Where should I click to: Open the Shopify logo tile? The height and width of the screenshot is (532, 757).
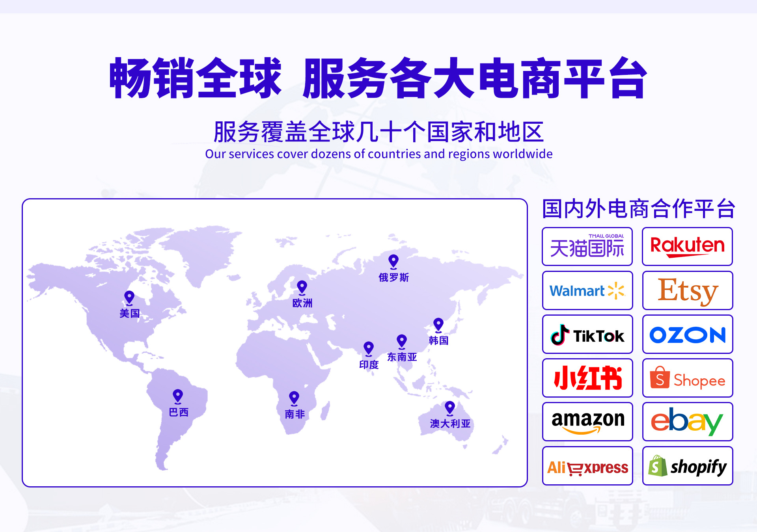(x=687, y=466)
